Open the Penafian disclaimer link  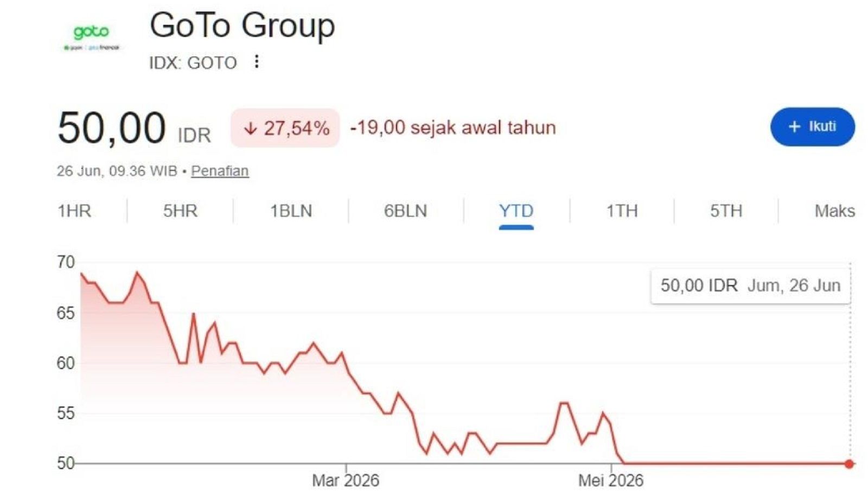[x=220, y=171]
